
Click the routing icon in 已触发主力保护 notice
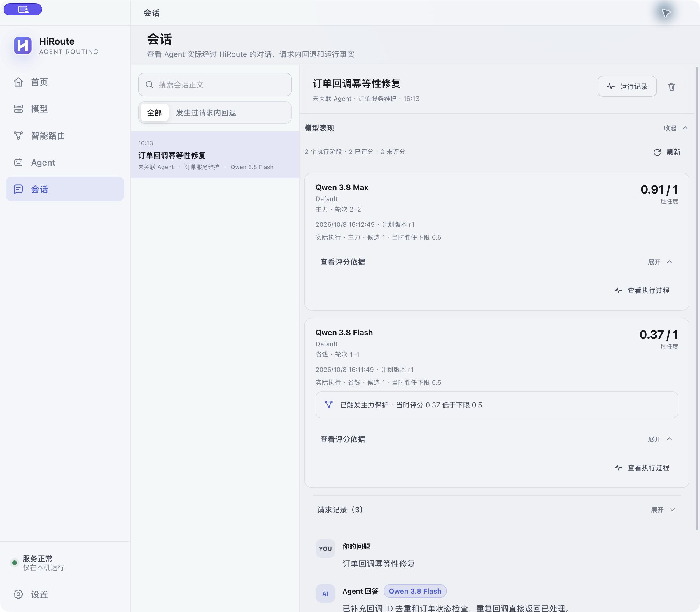point(328,405)
